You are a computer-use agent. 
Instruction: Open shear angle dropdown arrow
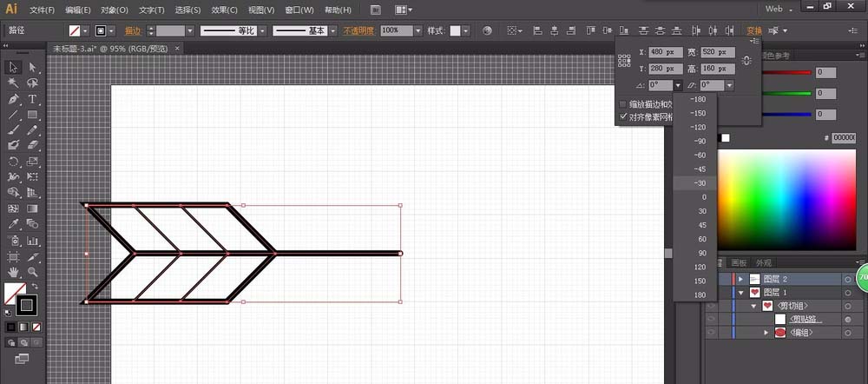729,85
